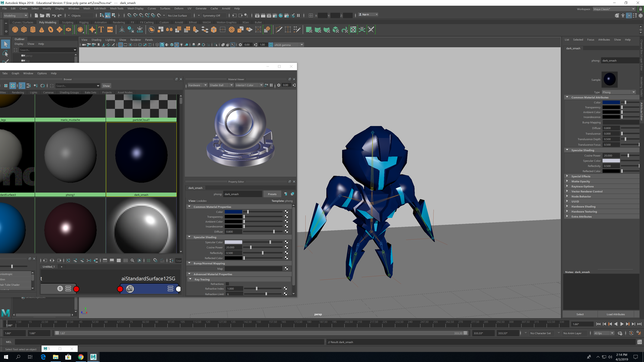Click the Specular Color swatch in Property Editor
The height and width of the screenshot is (362, 644).
point(233,242)
